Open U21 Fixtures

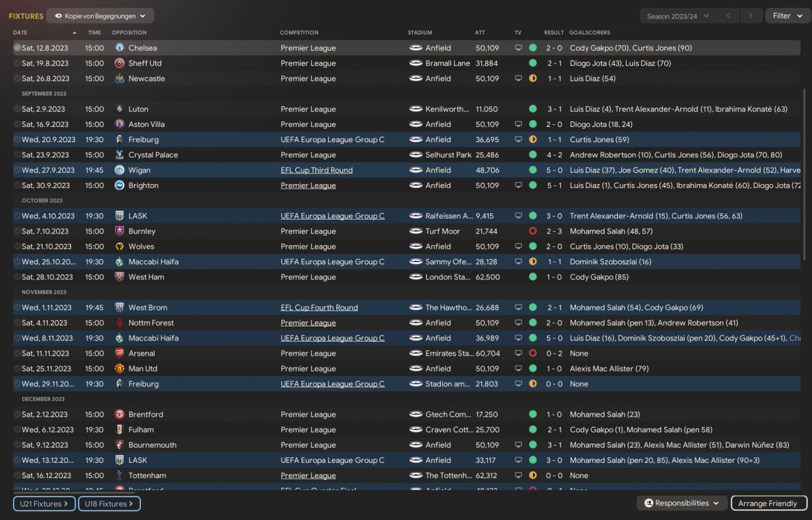tap(44, 503)
